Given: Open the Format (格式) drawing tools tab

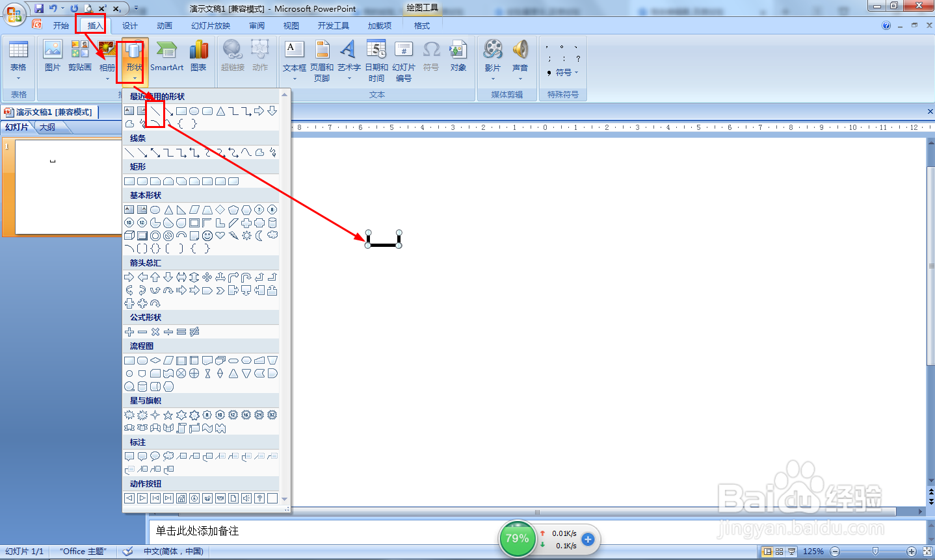Looking at the screenshot, I should (422, 25).
